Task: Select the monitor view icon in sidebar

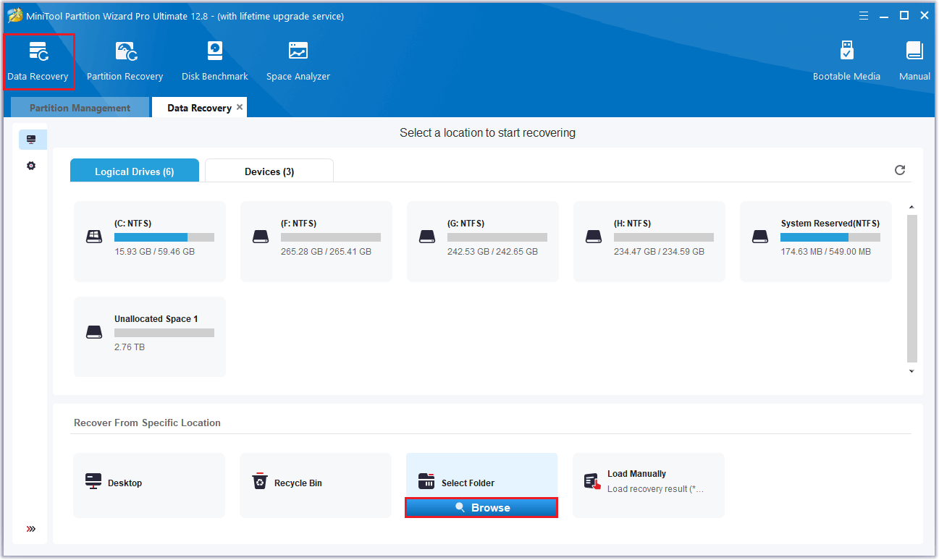Action: point(31,140)
